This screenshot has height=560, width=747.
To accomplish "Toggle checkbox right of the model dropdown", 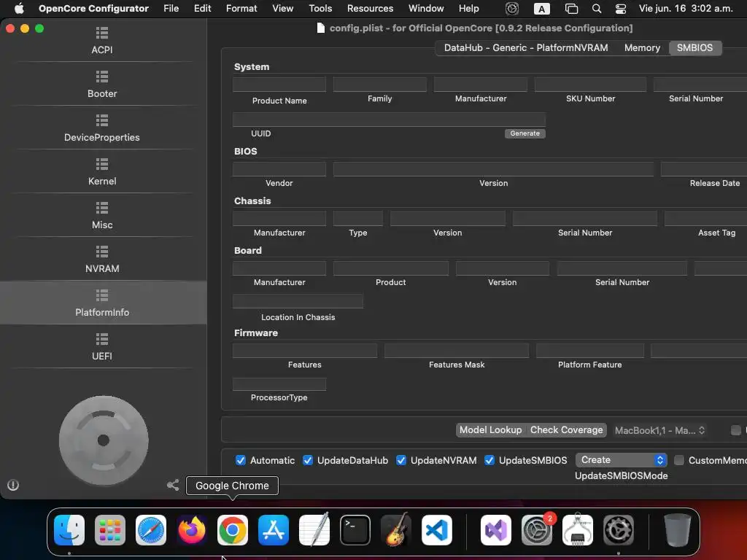I will (736, 430).
